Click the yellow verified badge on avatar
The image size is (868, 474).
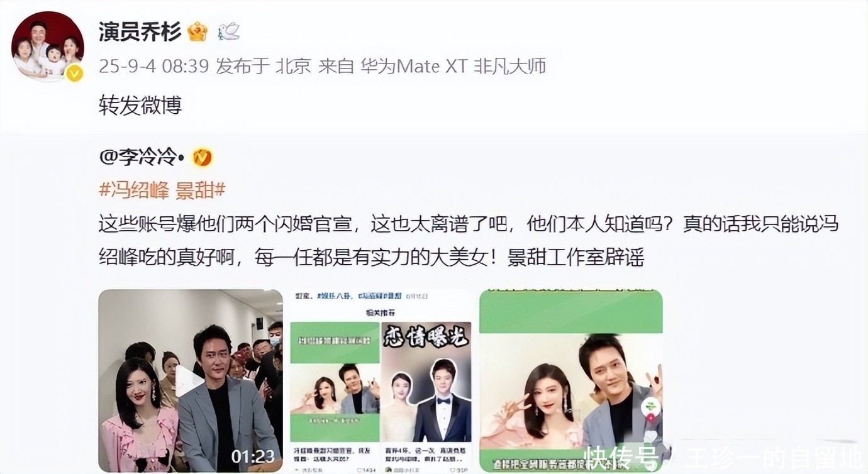[x=75, y=74]
